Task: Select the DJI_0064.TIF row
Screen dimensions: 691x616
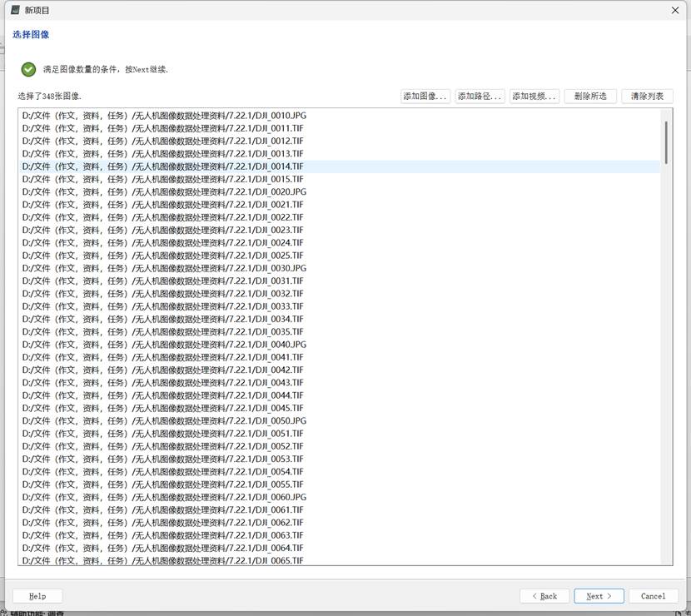Action: point(341,548)
